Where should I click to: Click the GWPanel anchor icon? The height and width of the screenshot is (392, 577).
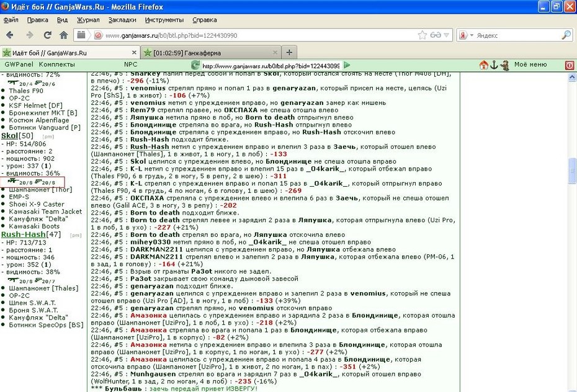494,65
